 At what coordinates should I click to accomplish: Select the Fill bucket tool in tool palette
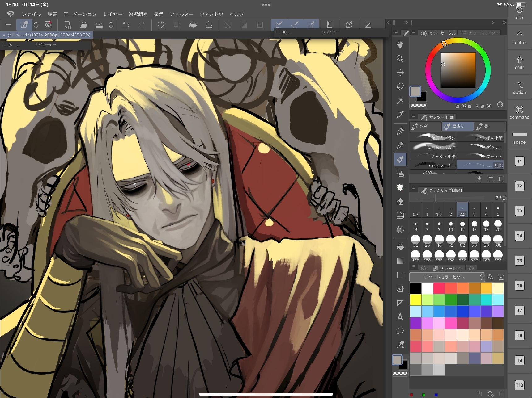(x=400, y=247)
